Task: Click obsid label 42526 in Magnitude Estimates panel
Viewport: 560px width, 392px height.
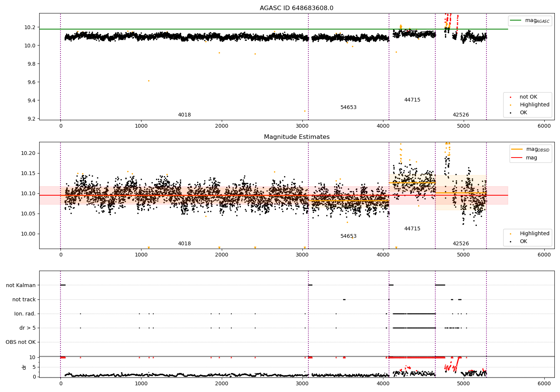Action: tap(461, 244)
